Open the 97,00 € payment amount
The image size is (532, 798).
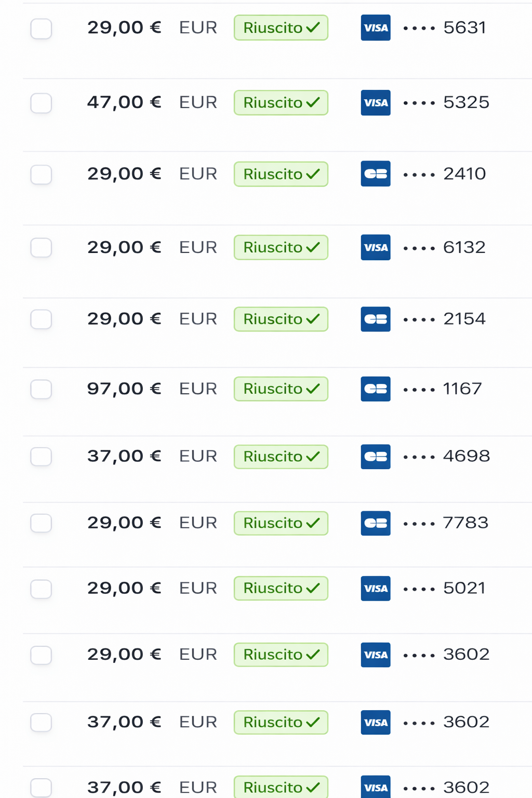(124, 389)
